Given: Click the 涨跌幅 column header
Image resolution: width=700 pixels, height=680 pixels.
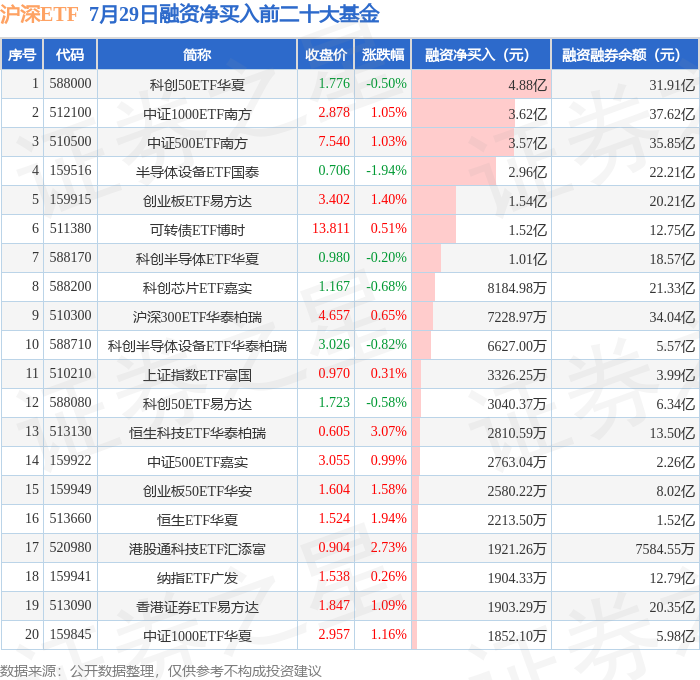Looking at the screenshot, I should click(383, 54).
